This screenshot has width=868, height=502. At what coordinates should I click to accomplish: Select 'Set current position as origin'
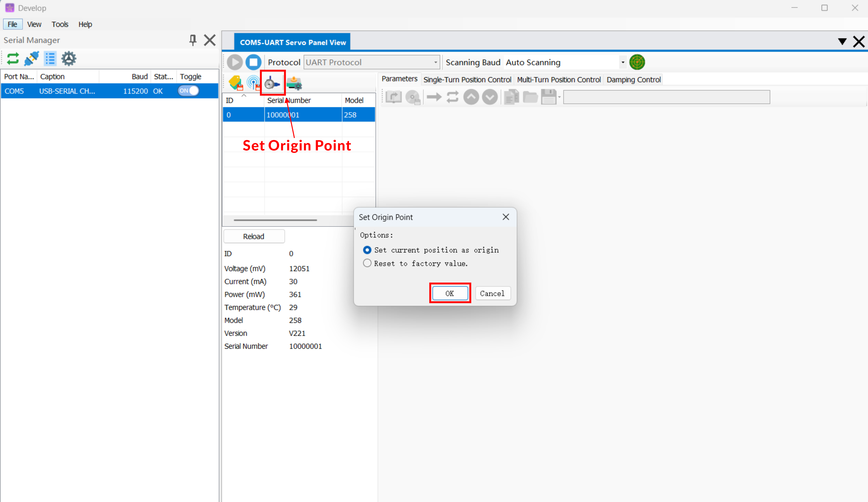pos(367,250)
